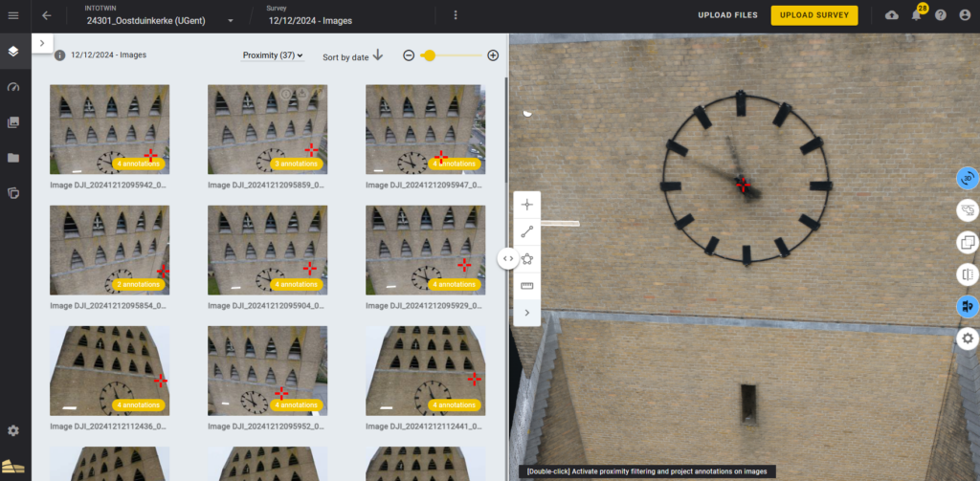
Task: Open the three-dot survey options menu
Action: pos(455,15)
